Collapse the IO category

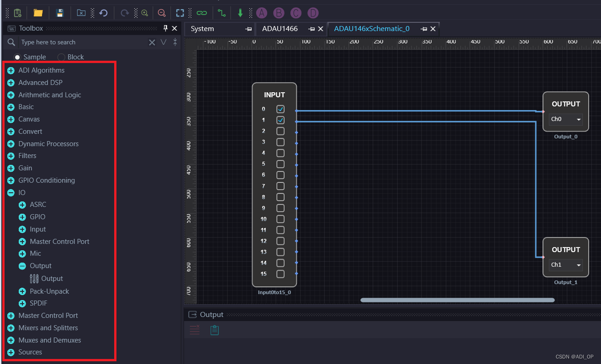click(x=11, y=193)
